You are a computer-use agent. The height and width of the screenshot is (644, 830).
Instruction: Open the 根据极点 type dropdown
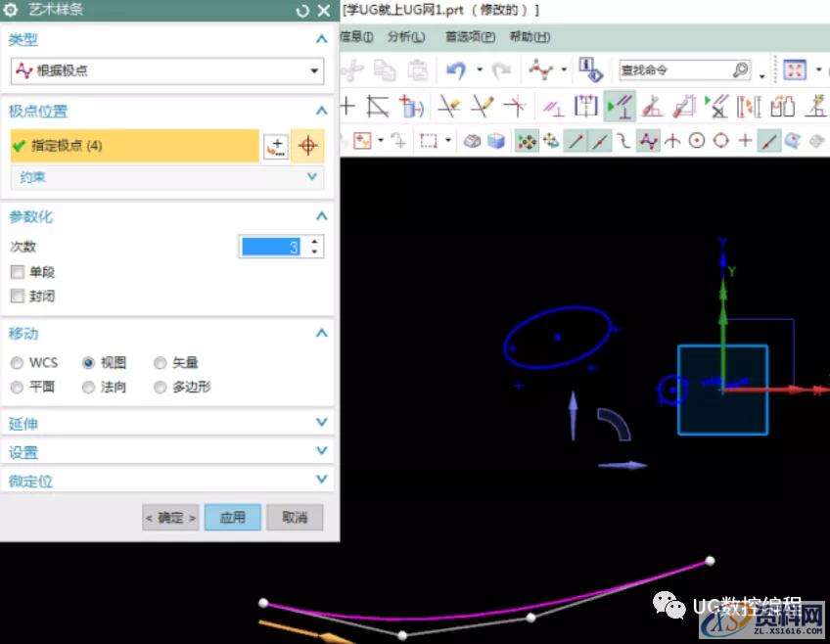[313, 70]
